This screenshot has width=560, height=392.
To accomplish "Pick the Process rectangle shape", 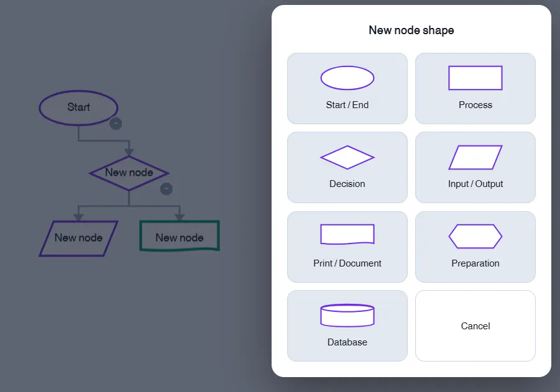I will [475, 89].
